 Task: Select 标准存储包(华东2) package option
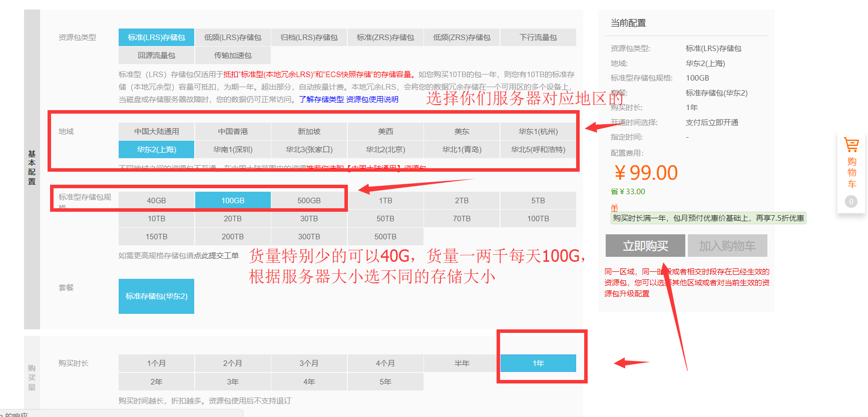(156, 296)
